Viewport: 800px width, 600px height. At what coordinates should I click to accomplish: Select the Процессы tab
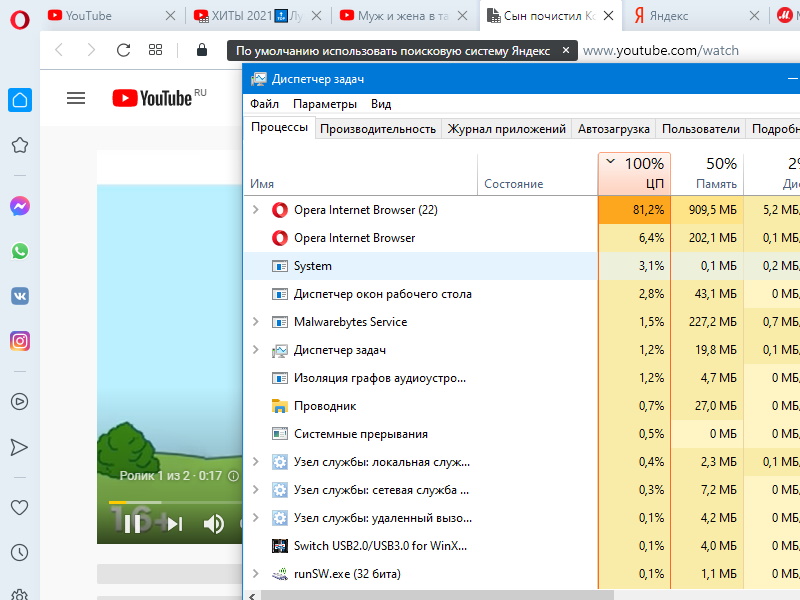click(280, 127)
